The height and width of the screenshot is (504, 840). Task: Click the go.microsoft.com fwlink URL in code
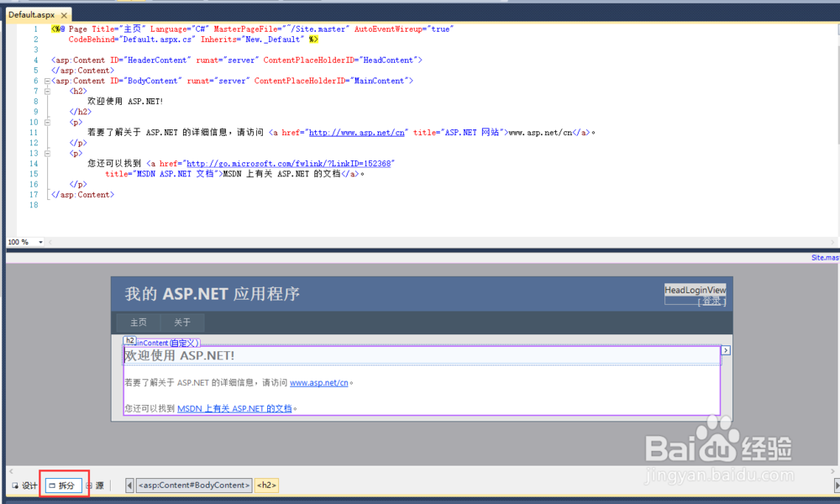289,164
